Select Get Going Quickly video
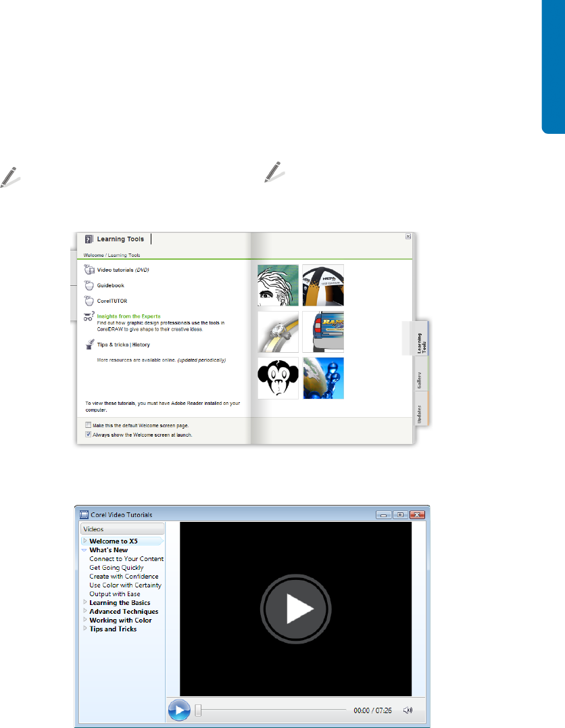The width and height of the screenshot is (565, 728). [116, 567]
